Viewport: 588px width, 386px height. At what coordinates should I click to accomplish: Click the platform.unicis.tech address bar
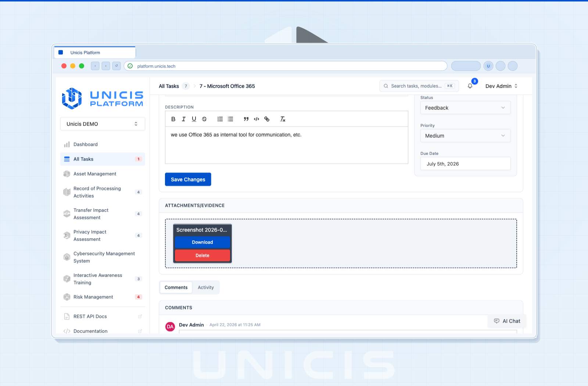coord(286,66)
